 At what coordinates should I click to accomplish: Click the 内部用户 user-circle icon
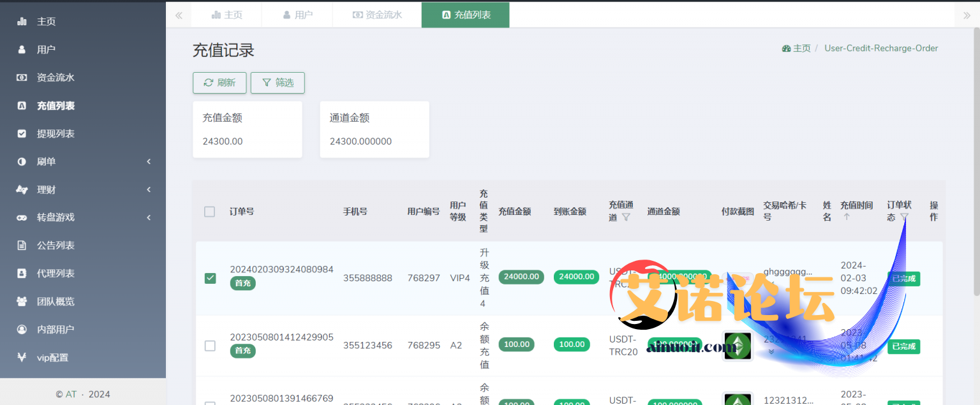pyautogui.click(x=22, y=329)
